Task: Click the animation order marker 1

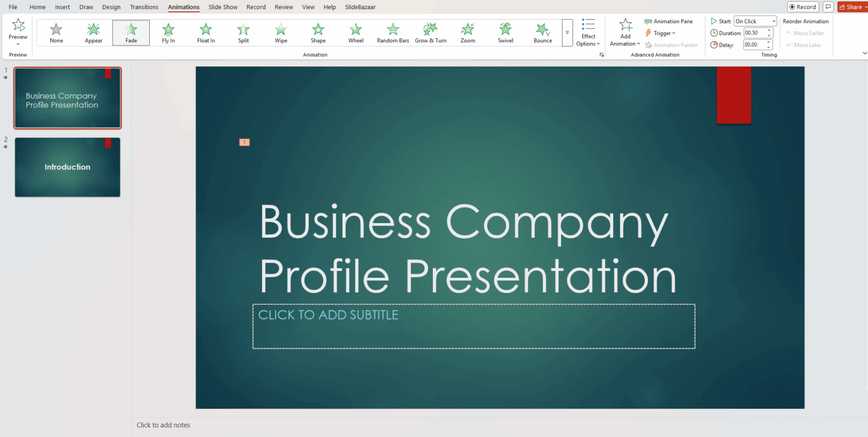Action: pyautogui.click(x=244, y=142)
